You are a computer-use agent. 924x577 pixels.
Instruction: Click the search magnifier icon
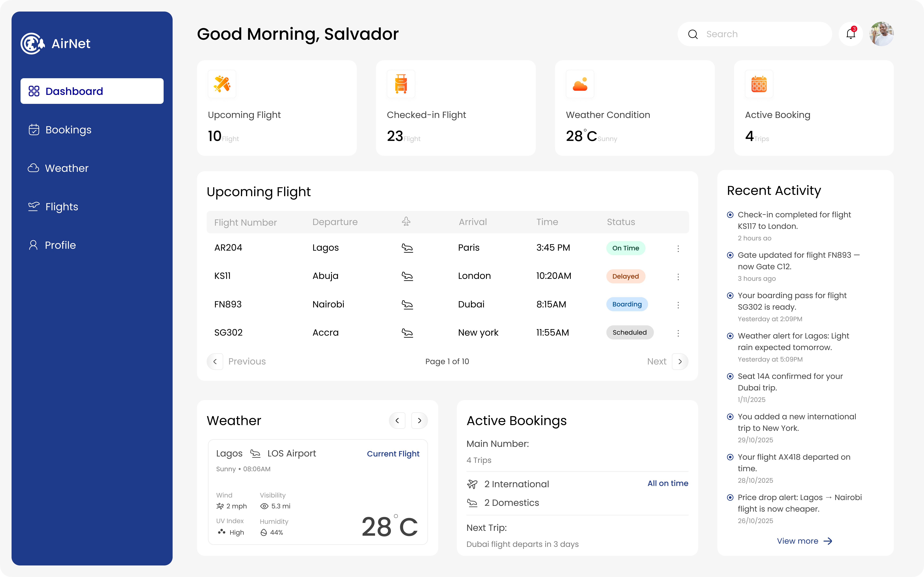(693, 34)
